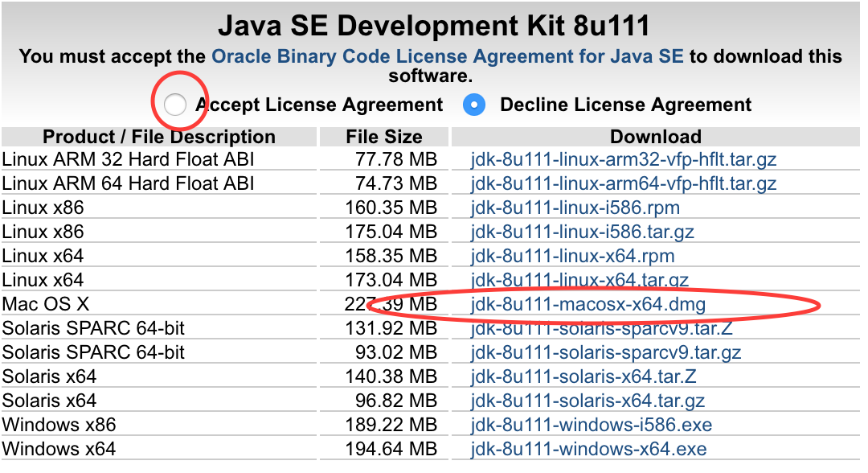Click "Solaris x64" in the 140.38 MB row
868x473 pixels.
(x=49, y=376)
